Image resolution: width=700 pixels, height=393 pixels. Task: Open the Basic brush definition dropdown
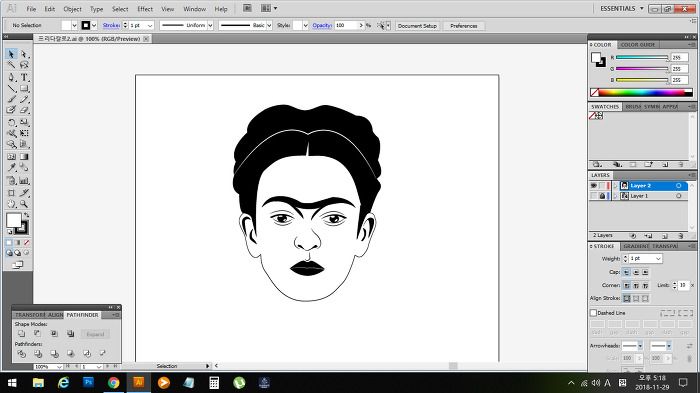[269, 25]
